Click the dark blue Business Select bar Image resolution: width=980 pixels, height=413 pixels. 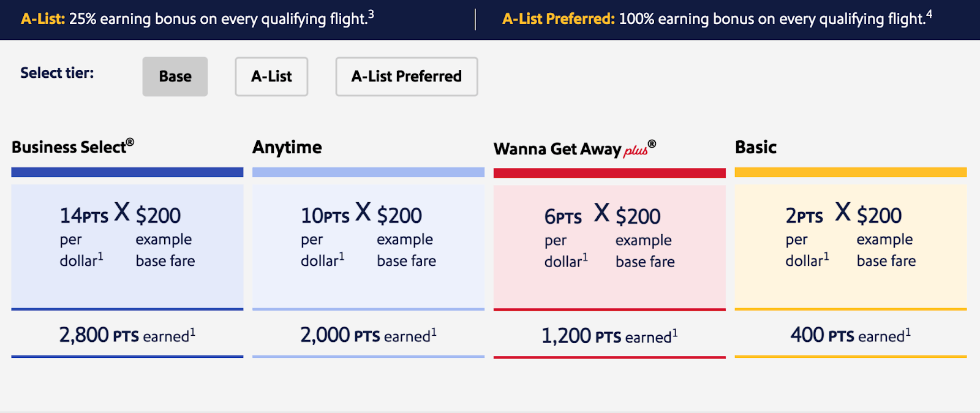127,172
